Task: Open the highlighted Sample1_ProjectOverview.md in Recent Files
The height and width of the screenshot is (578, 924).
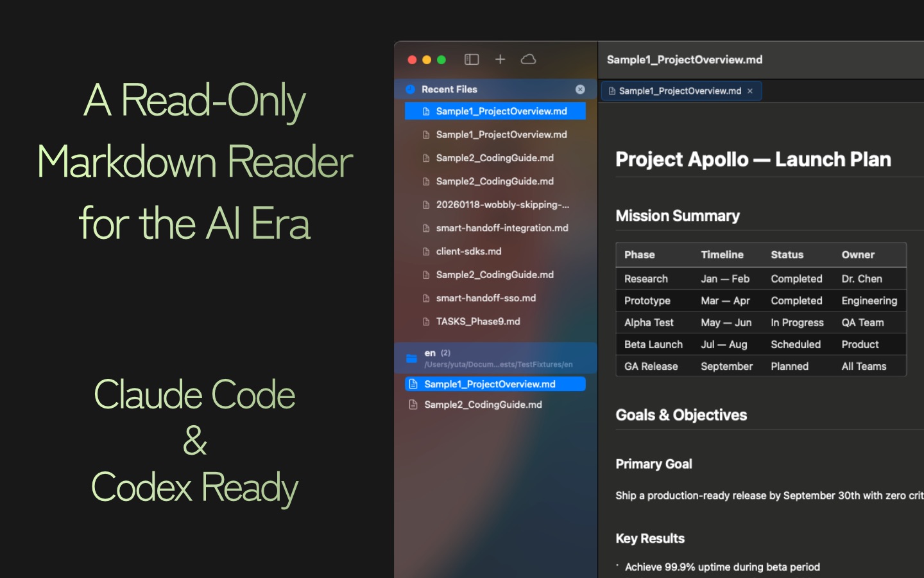Action: coord(495,111)
